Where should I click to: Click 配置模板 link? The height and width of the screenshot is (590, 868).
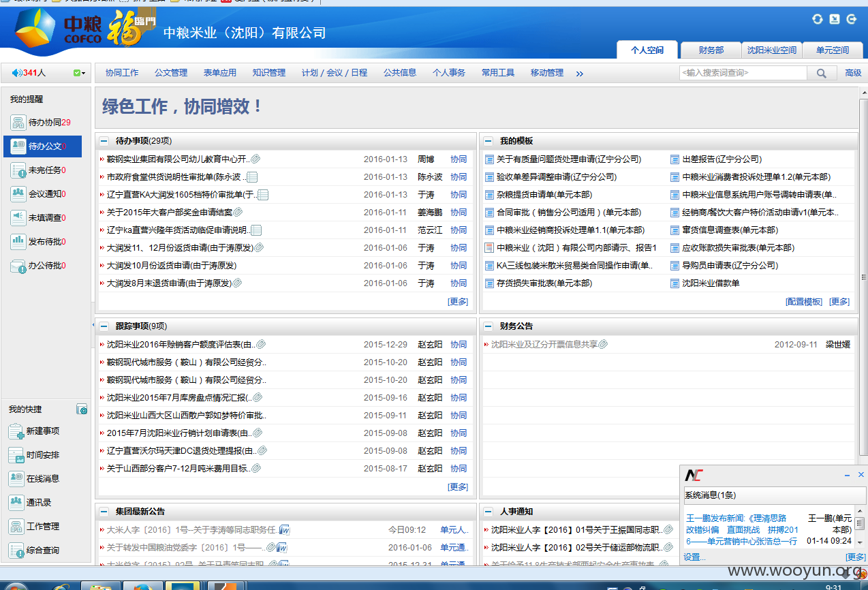804,302
